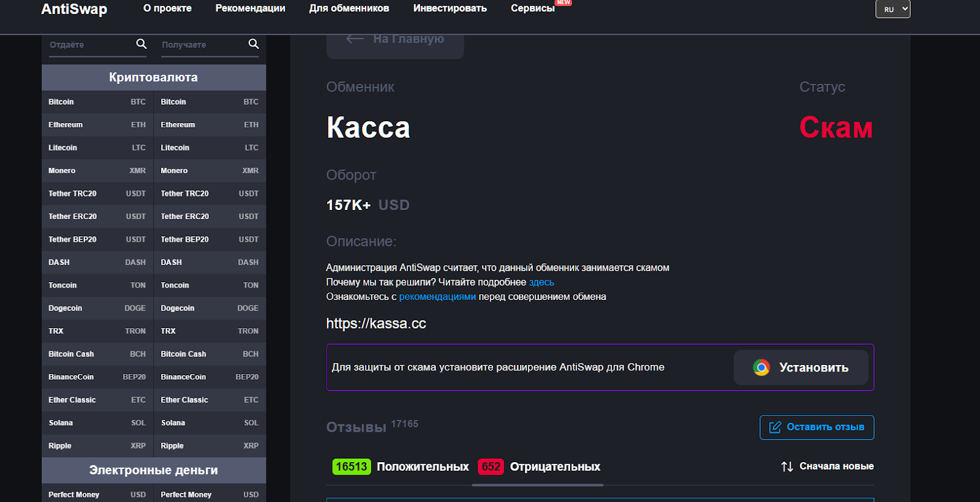Click the pencil icon in Оставить отзыв
The width and height of the screenshot is (980, 502).
click(x=775, y=427)
